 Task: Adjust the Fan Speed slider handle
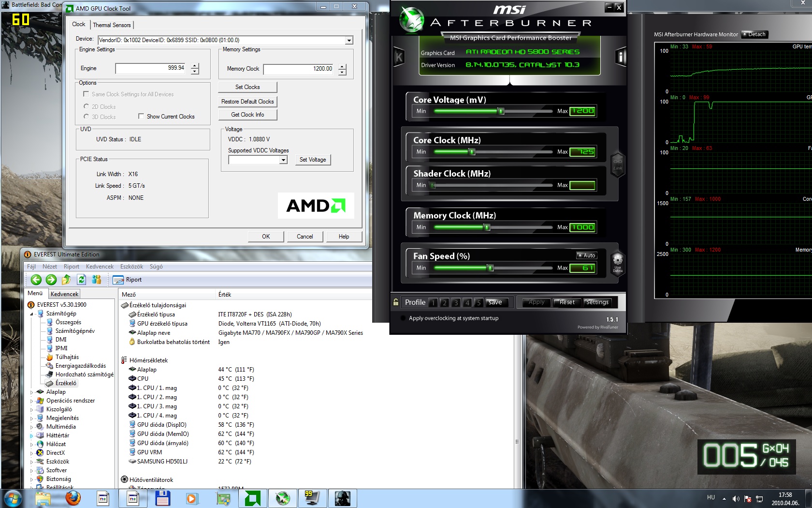pyautogui.click(x=490, y=268)
